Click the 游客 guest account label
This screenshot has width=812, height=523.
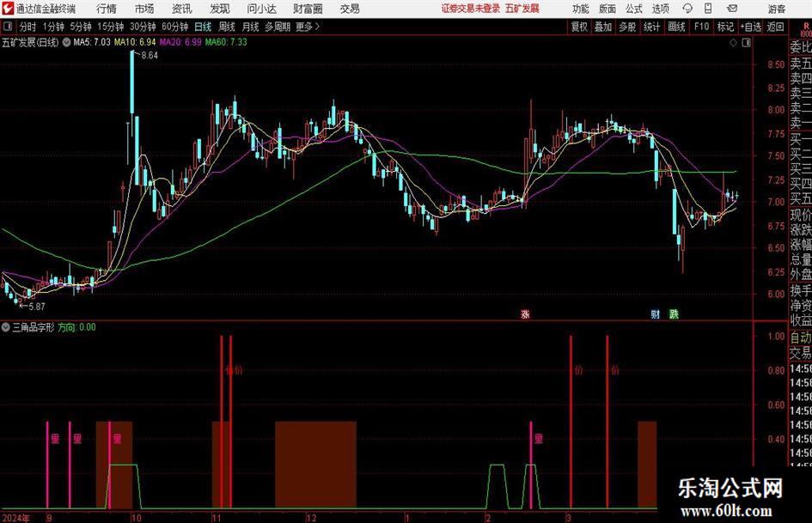click(x=776, y=9)
